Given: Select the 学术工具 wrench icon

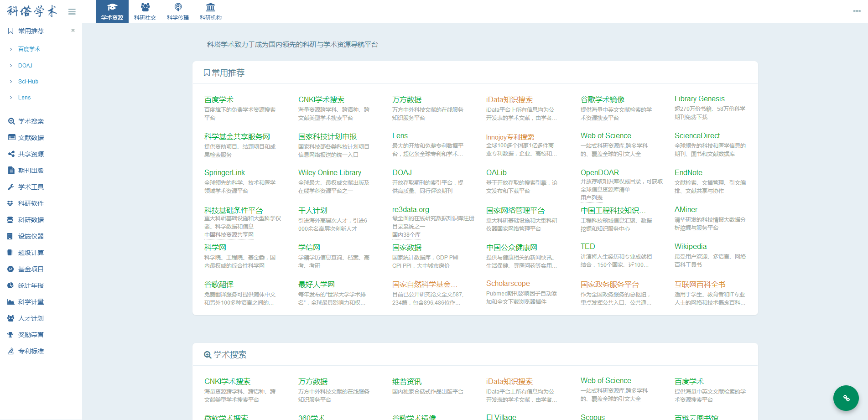Looking at the screenshot, I should click(x=11, y=187).
